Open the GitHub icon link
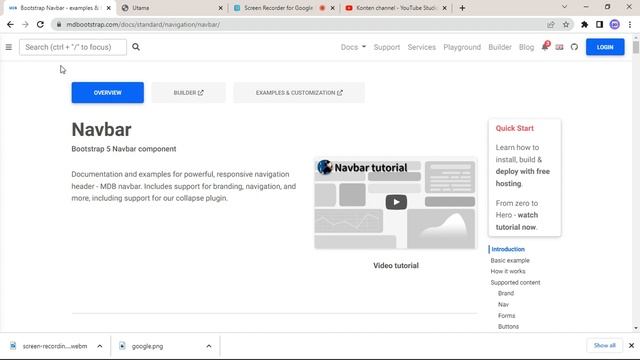Image resolution: width=640 pixels, height=360 pixels. (574, 47)
